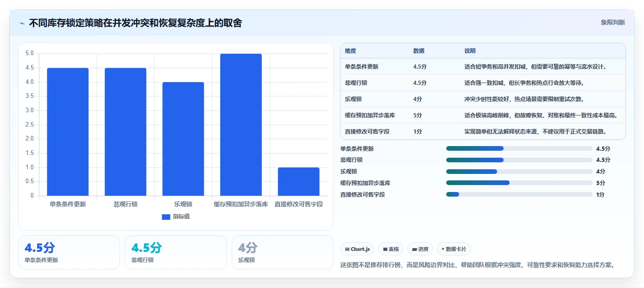Viewport: 644px width, 288px height.
Task: Click the description starting 适合极端高峰削峰
Action: (x=542, y=115)
